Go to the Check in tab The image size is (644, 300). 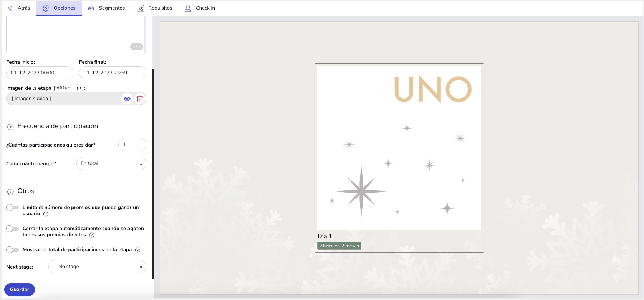click(x=200, y=8)
